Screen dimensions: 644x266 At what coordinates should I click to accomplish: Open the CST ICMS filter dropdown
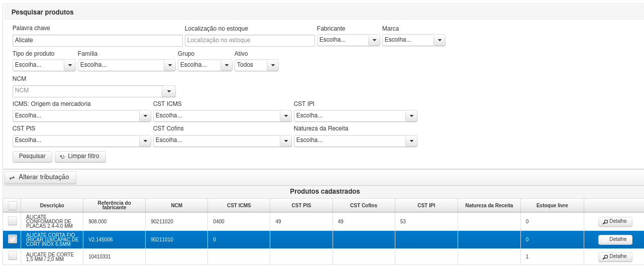(222, 116)
